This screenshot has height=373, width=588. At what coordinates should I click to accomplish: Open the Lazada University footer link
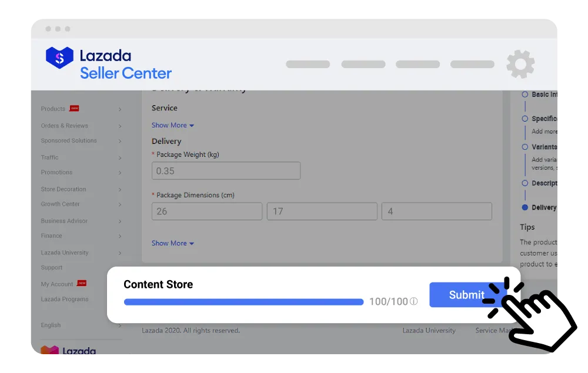429,331
